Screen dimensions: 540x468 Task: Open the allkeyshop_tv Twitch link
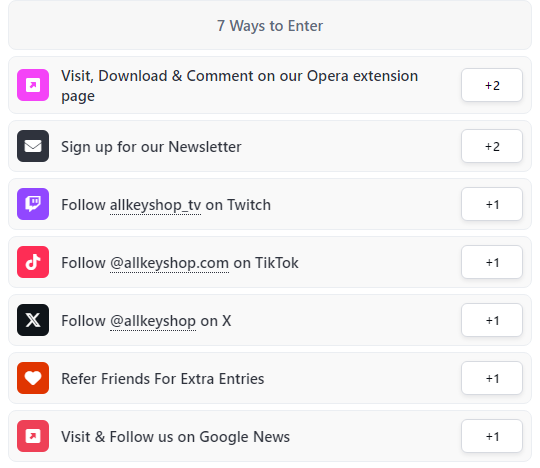point(155,205)
